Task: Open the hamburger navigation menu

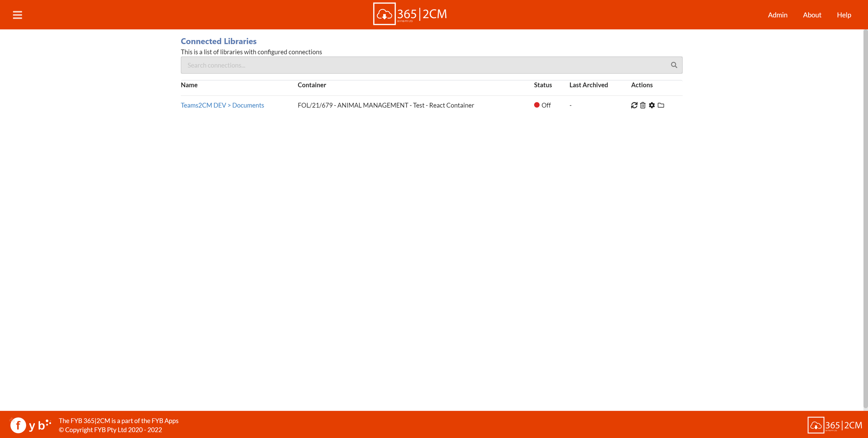Action: (17, 15)
